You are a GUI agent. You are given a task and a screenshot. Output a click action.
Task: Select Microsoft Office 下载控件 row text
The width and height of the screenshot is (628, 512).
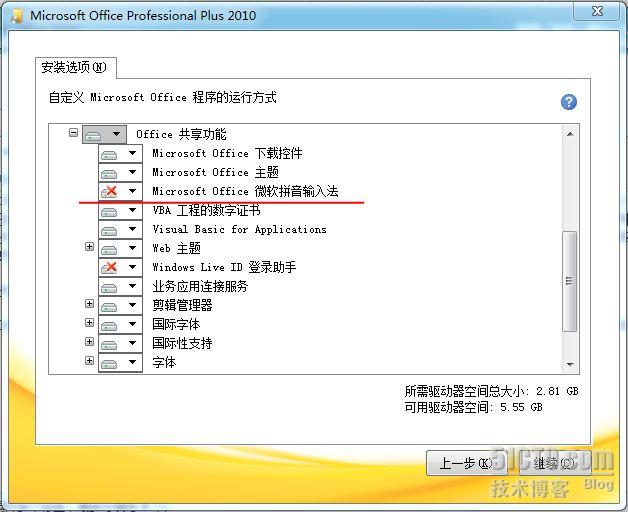click(227, 153)
